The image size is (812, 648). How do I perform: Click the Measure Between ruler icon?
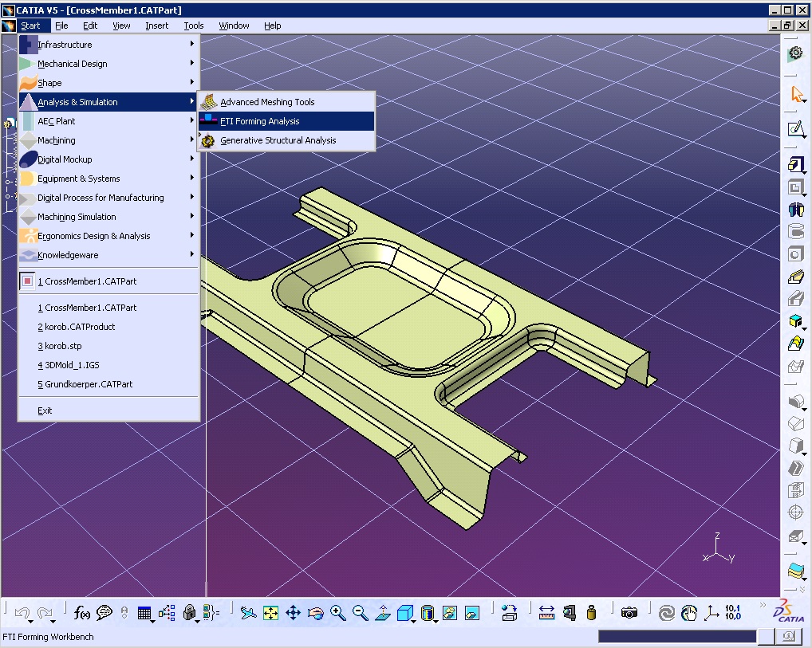(x=546, y=613)
